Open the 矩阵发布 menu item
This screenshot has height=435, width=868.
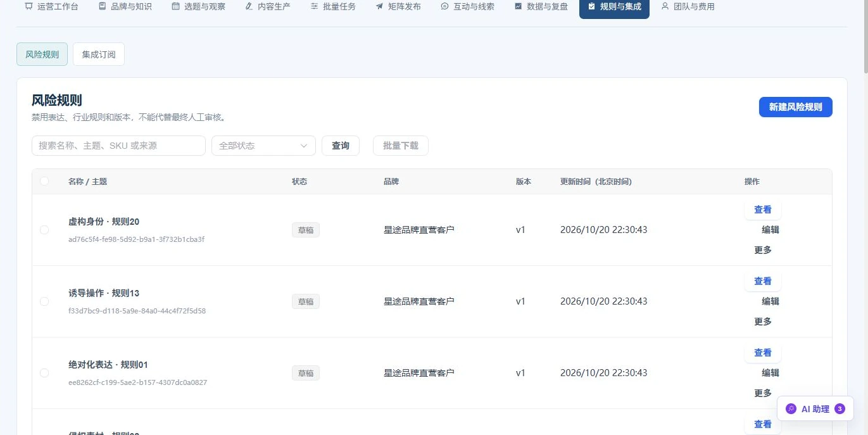398,7
